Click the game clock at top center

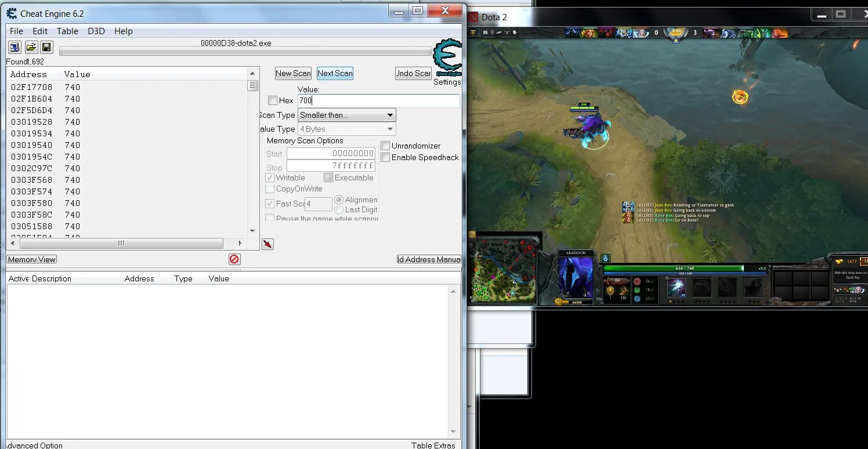[676, 32]
